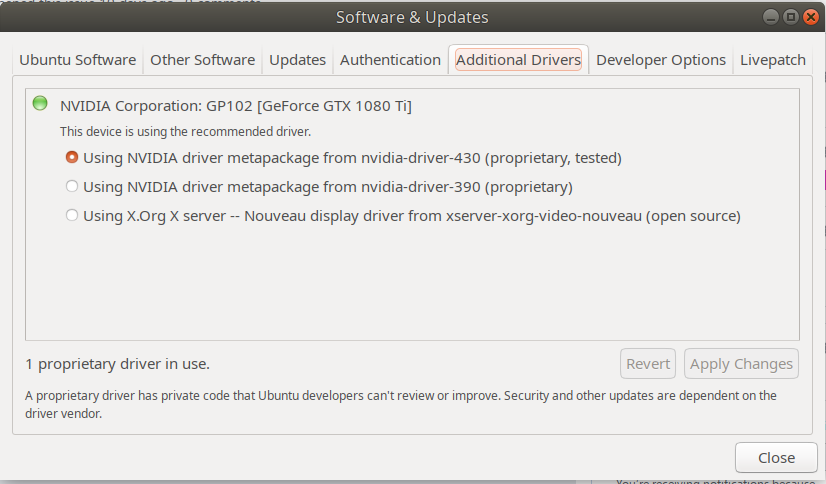The image size is (826, 484).
Task: Open the Authentication tab
Action: (390, 60)
